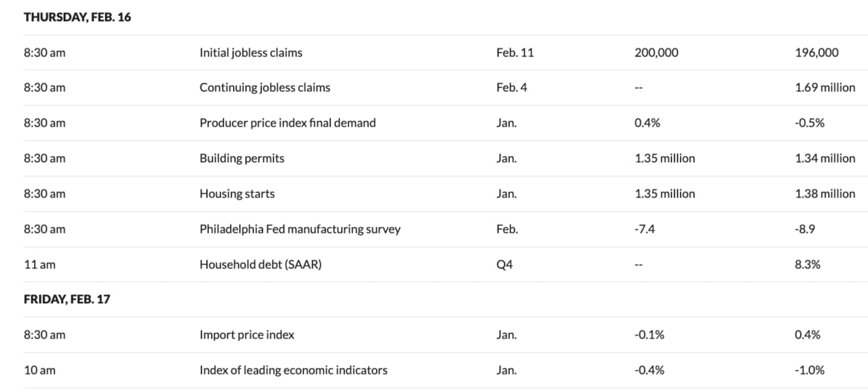Open the Housing starts report

point(237,194)
